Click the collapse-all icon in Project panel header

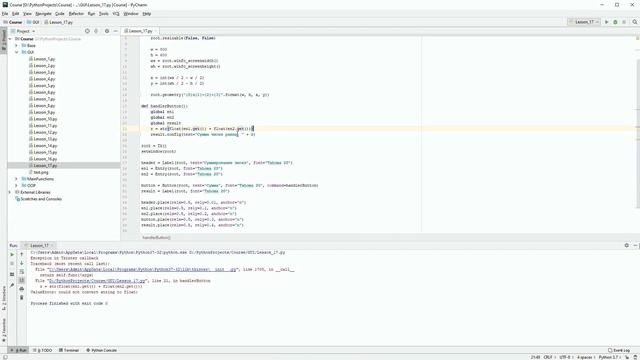tap(96, 31)
